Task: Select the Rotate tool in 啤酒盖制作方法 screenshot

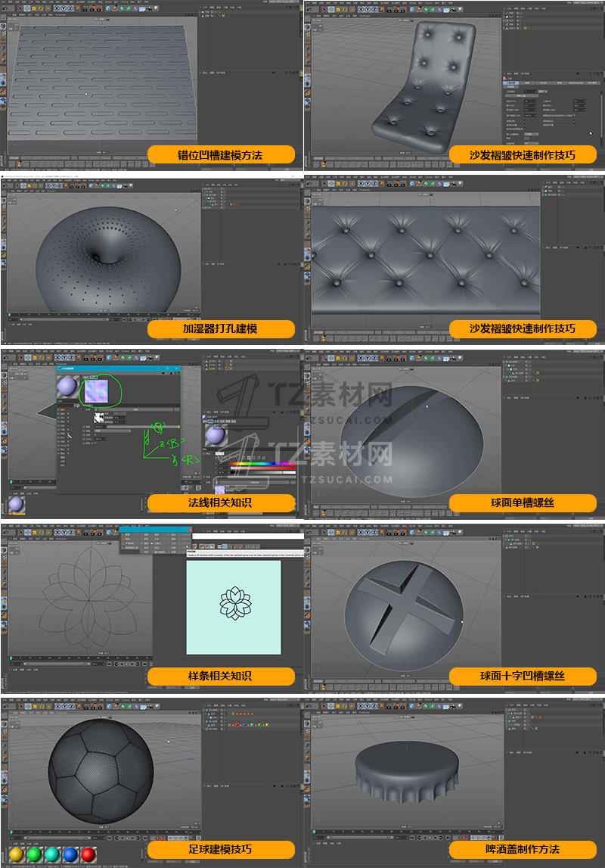Action: (x=345, y=706)
